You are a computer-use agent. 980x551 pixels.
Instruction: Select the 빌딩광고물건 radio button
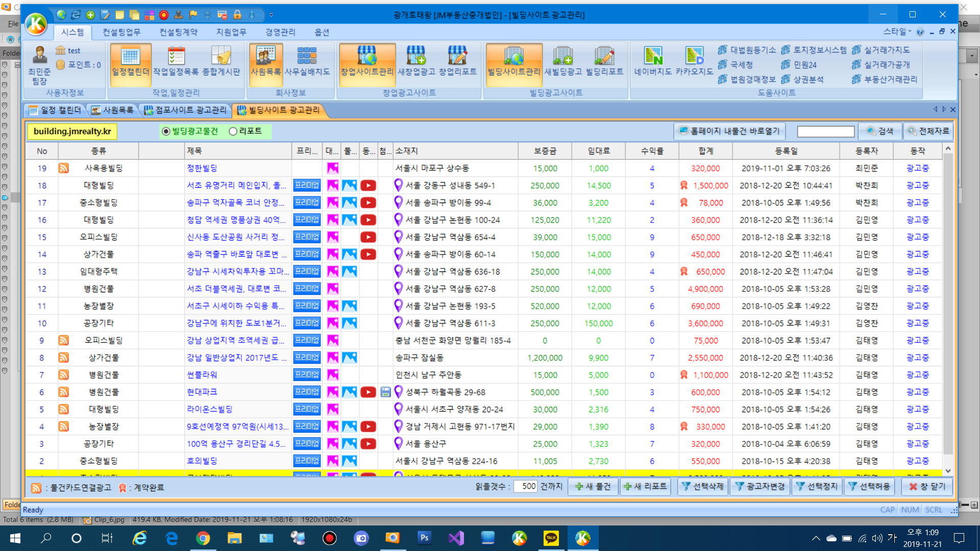point(166,132)
